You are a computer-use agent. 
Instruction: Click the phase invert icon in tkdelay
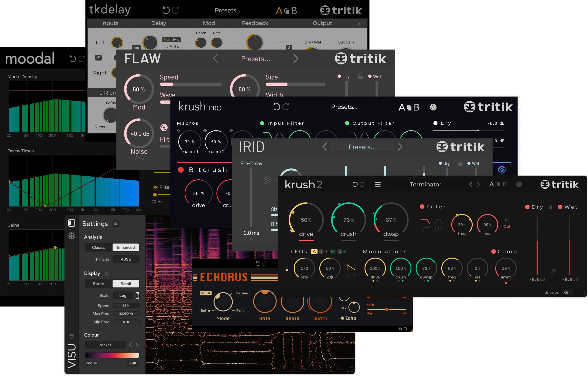289,48
